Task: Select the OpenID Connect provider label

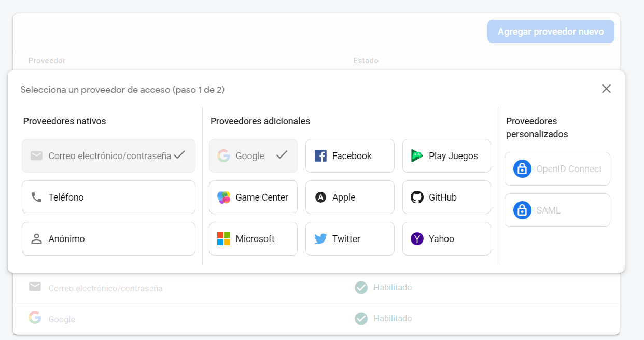Action: pyautogui.click(x=569, y=169)
